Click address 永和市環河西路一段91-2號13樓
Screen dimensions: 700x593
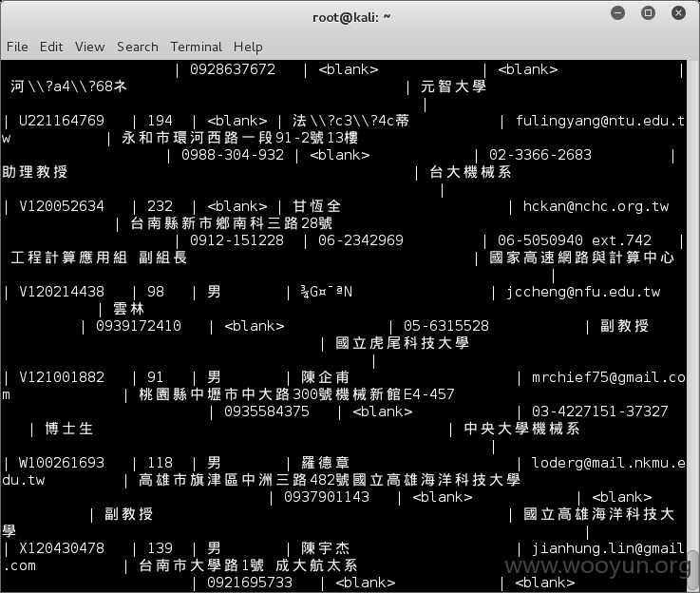point(239,138)
